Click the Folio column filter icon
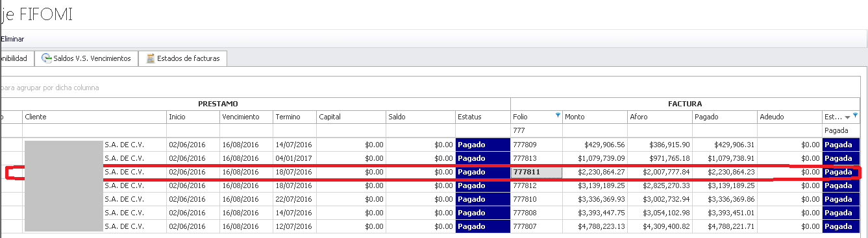The image size is (868, 238). [x=558, y=115]
